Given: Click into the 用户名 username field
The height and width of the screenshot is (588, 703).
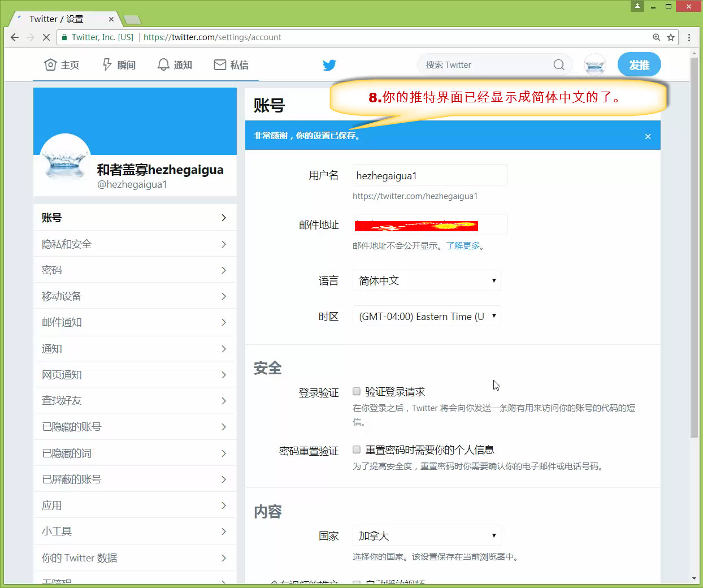Looking at the screenshot, I should click(429, 175).
